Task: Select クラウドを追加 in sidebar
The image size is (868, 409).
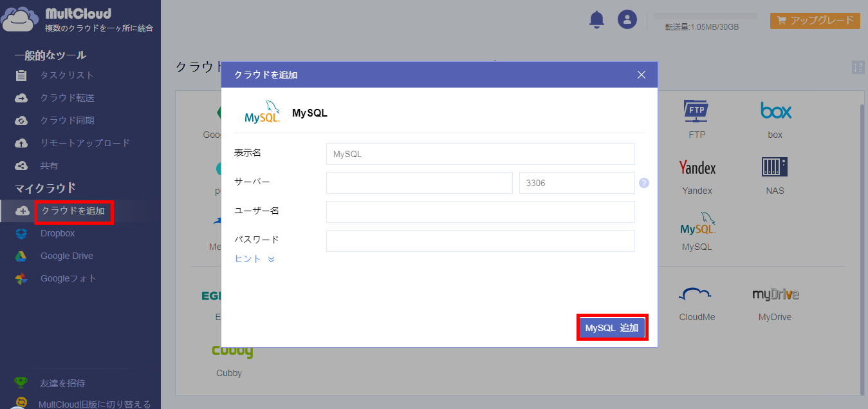Action: click(75, 211)
